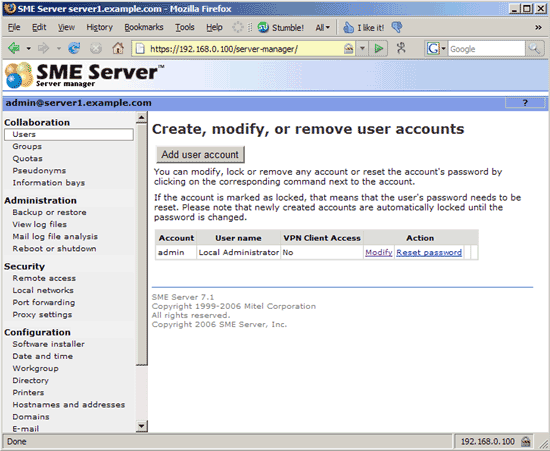
Task: Click the green Go arrow beside address bar
Action: 378,48
